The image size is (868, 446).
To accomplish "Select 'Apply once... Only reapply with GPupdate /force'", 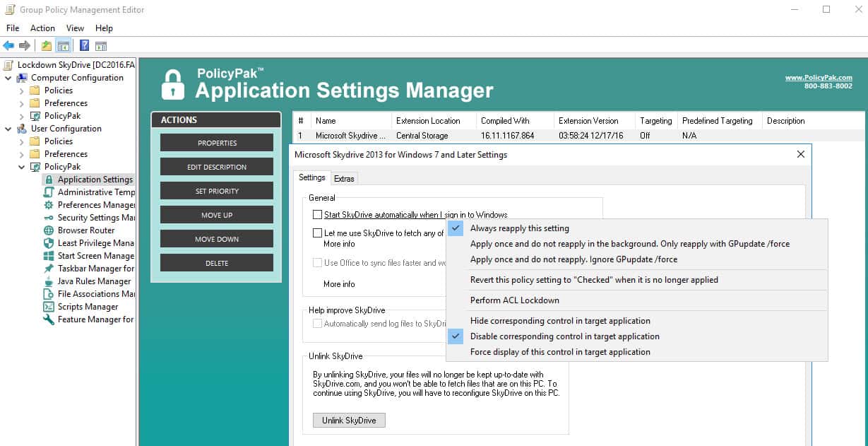I will 637,244.
